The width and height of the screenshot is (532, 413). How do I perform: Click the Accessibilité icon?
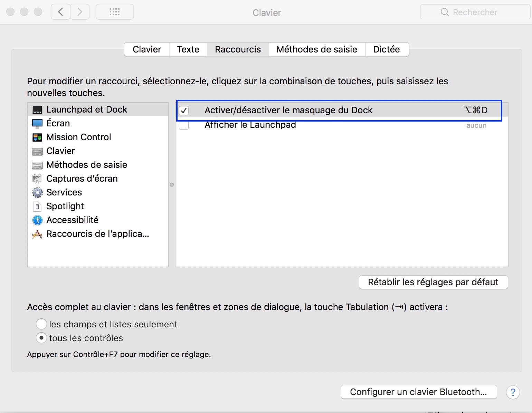[37, 220]
